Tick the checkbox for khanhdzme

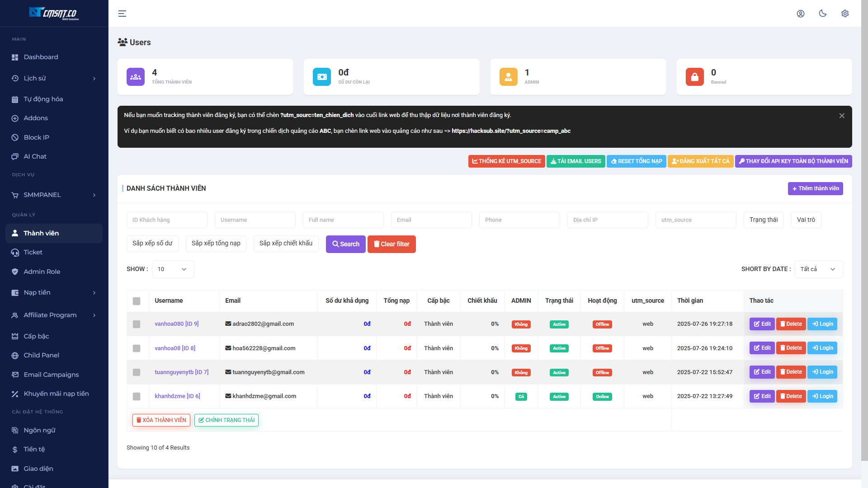tap(137, 396)
